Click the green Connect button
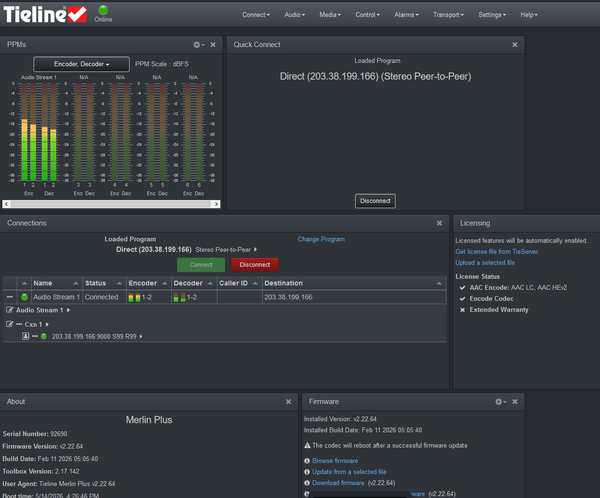This screenshot has width=600, height=498. point(201,265)
